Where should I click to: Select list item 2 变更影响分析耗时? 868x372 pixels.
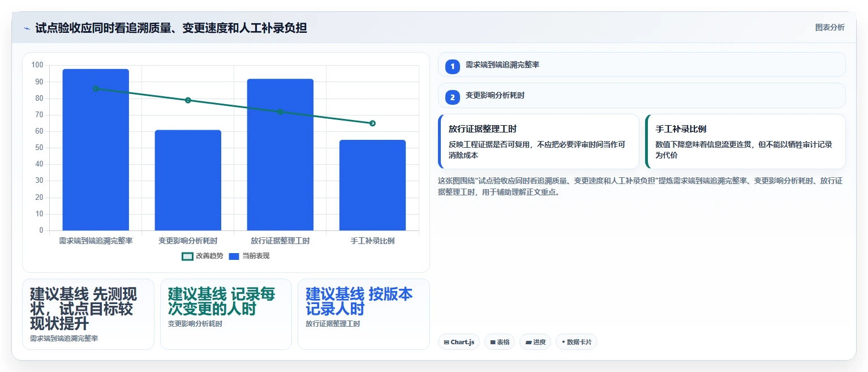(x=642, y=95)
